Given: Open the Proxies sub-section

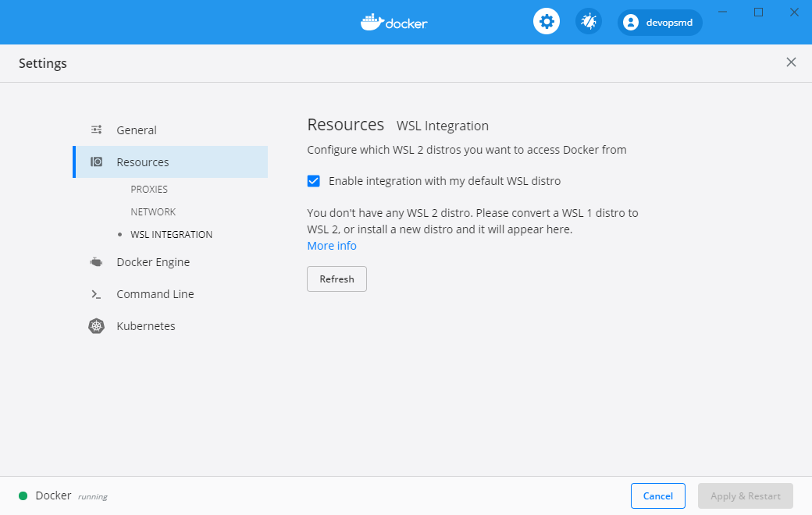Looking at the screenshot, I should 149,190.
